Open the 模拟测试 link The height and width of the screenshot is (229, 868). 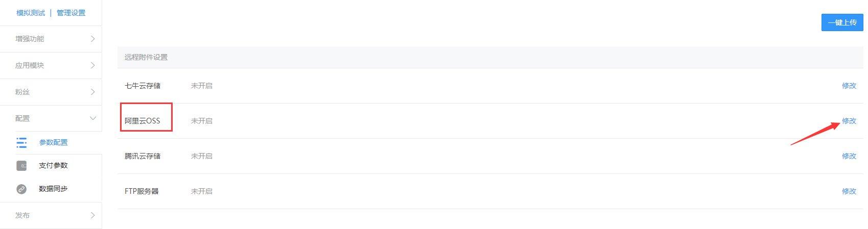[x=31, y=13]
